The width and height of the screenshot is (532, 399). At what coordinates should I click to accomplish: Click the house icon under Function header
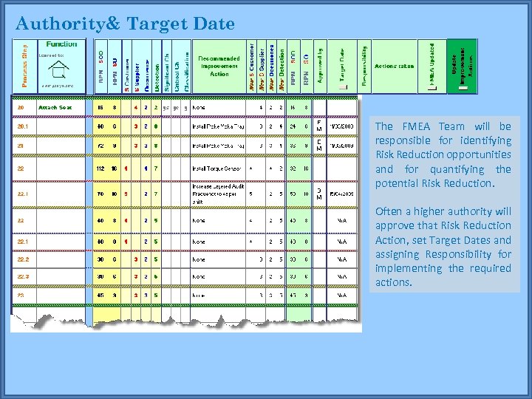(x=58, y=70)
